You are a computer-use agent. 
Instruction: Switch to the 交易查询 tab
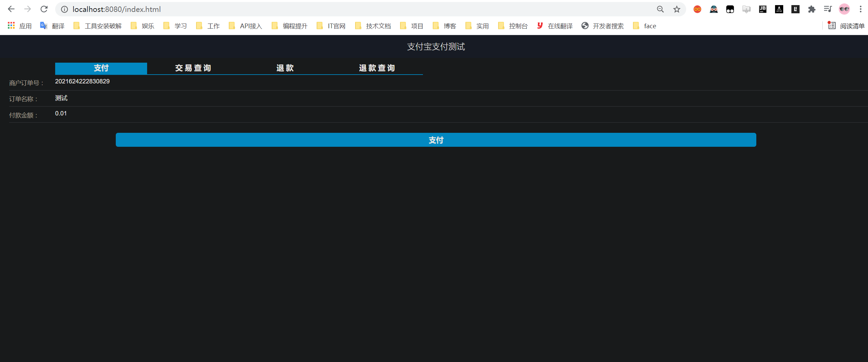[193, 68]
